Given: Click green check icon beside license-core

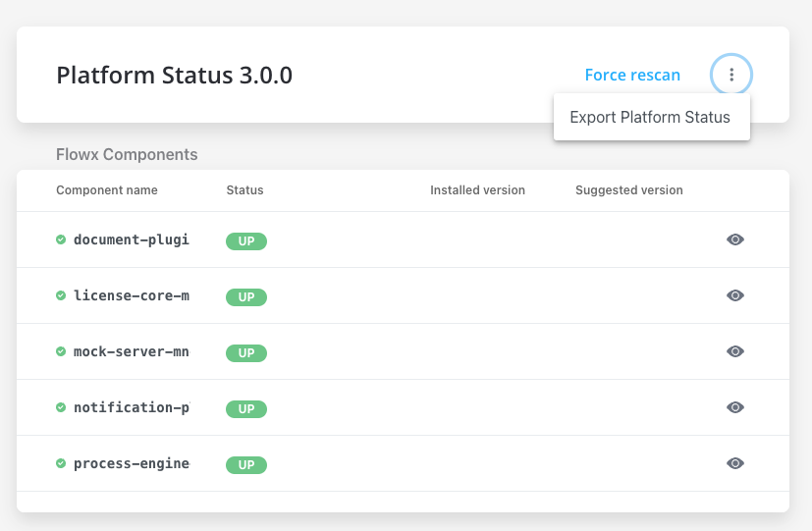Looking at the screenshot, I should point(61,295).
